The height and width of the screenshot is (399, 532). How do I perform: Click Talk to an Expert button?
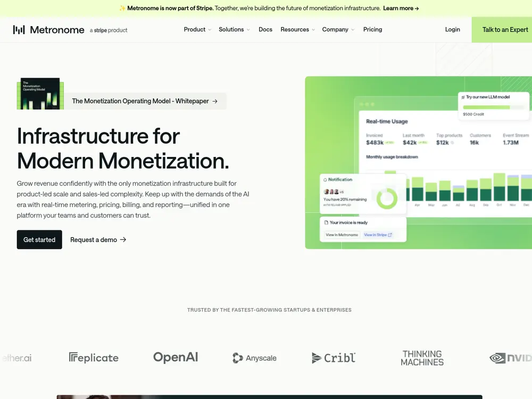point(502,30)
